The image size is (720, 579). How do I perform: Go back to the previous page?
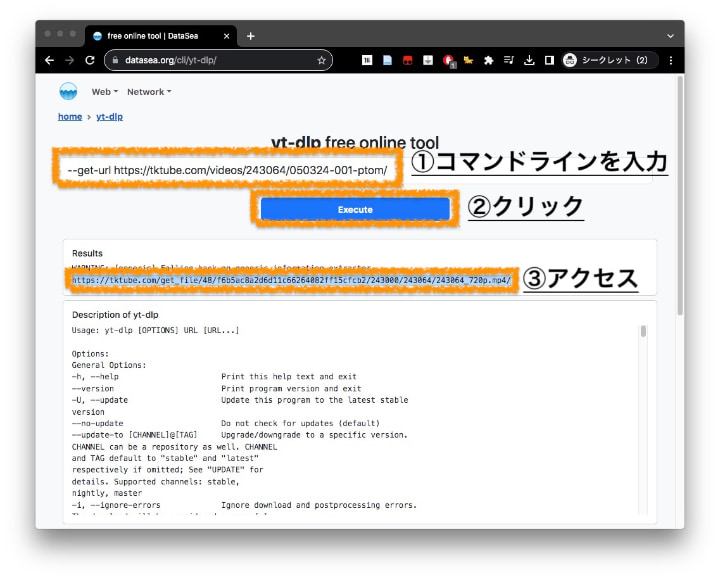tap(49, 60)
